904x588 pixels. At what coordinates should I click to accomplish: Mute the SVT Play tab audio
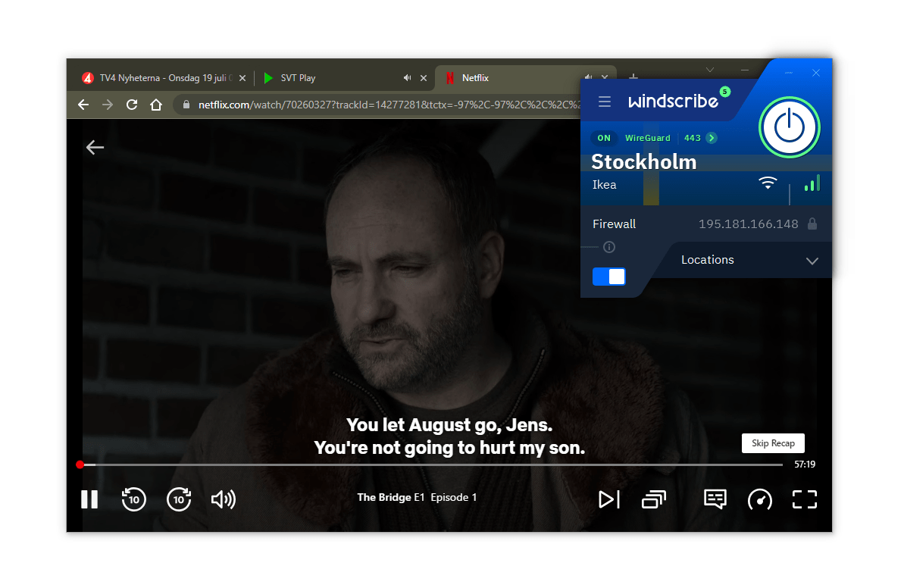coord(407,78)
